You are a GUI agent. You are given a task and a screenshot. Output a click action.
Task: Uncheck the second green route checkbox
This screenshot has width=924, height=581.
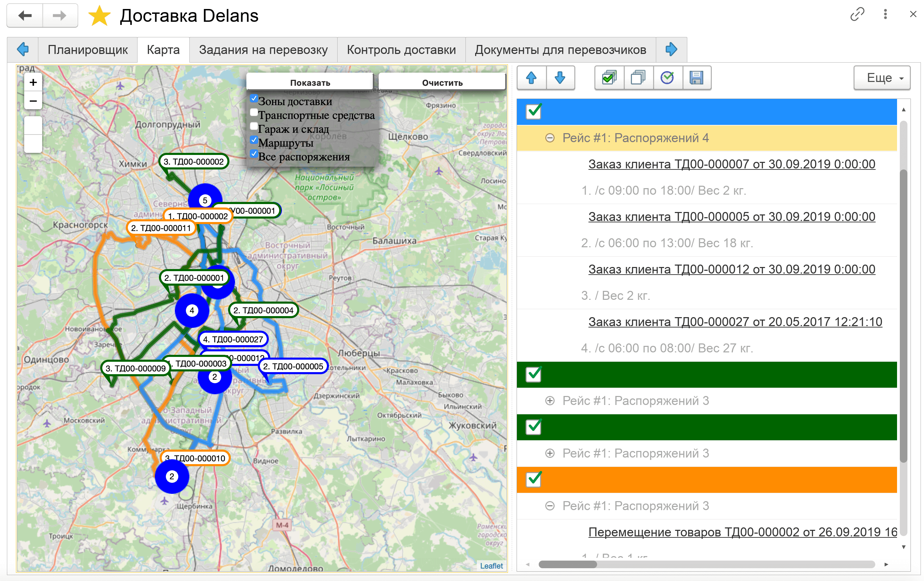click(534, 427)
